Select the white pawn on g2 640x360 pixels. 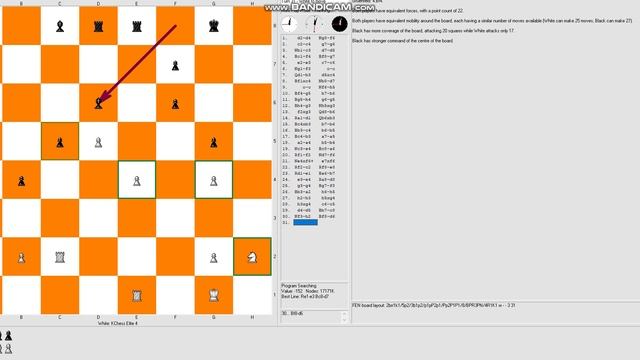214,258
